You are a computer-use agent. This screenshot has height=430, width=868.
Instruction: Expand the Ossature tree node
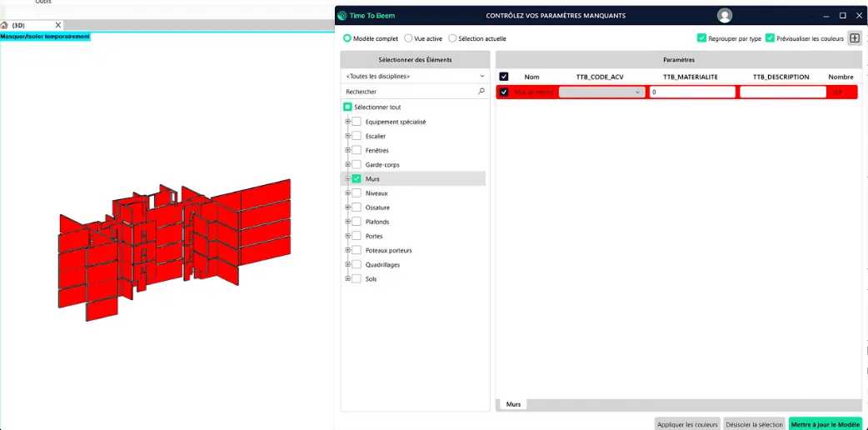348,207
